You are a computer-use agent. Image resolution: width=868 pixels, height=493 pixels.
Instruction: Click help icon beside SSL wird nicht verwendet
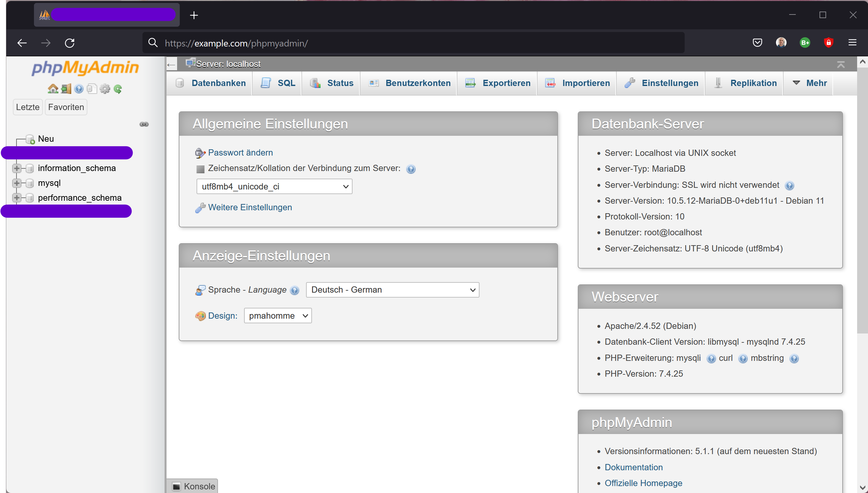[790, 186]
